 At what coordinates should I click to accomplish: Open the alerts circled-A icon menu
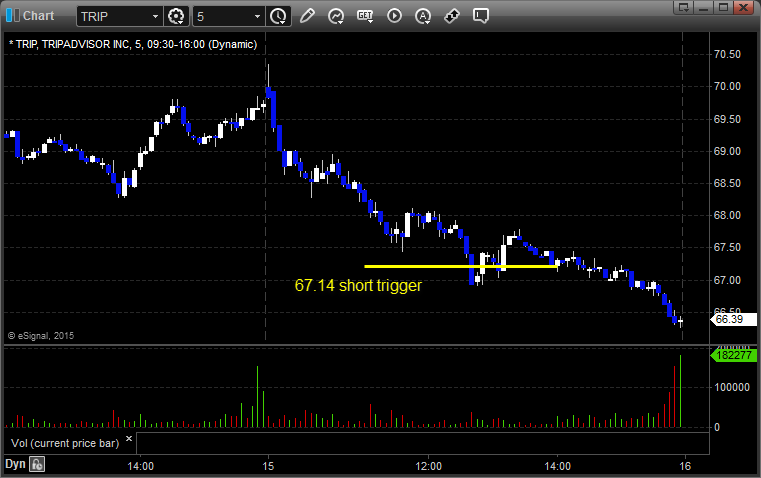423,16
